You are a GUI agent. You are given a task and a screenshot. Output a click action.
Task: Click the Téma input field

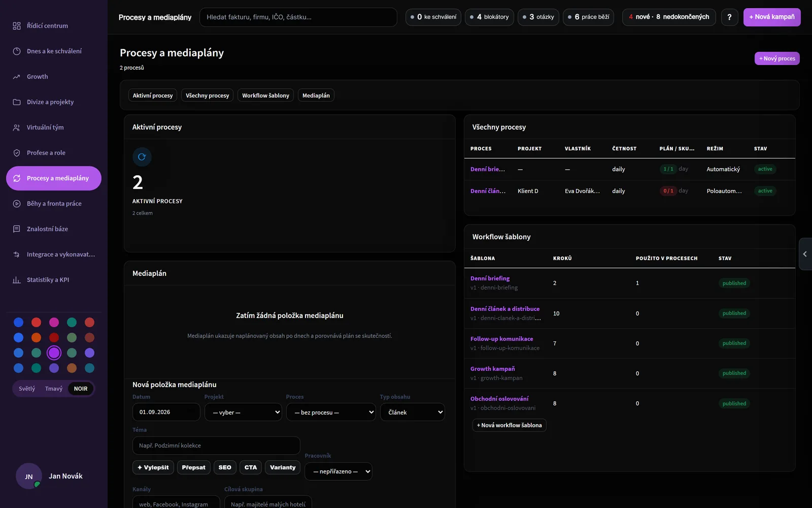[x=216, y=446]
